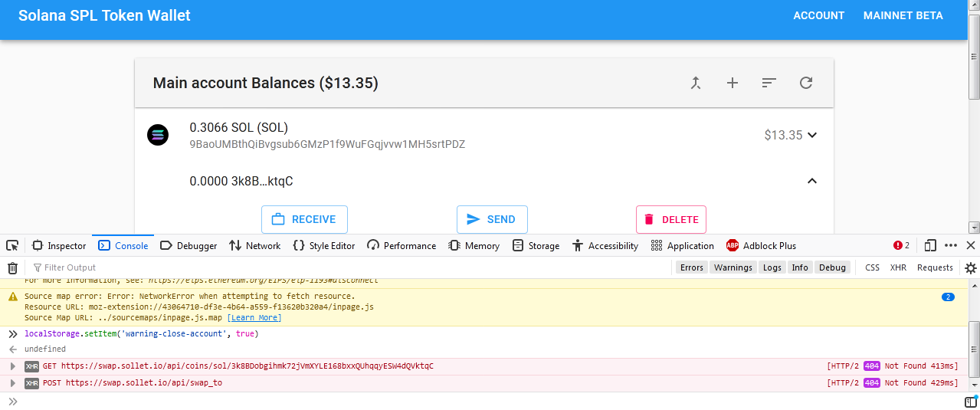The width and height of the screenshot is (980, 410).
Task: Switch to the Inspector tab
Action: pyautogui.click(x=59, y=246)
